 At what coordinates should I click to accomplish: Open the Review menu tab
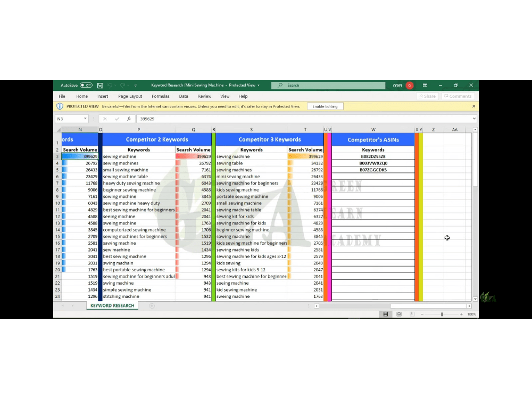204,96
